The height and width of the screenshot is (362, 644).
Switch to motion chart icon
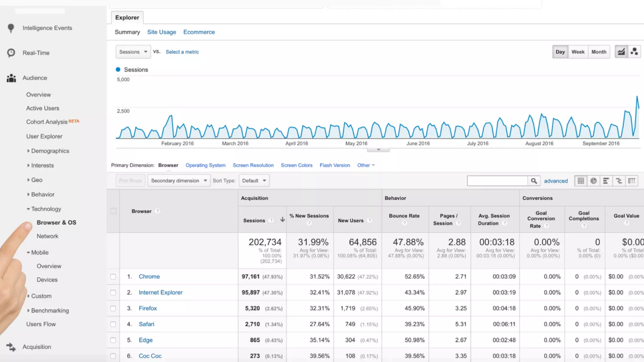pos(634,52)
